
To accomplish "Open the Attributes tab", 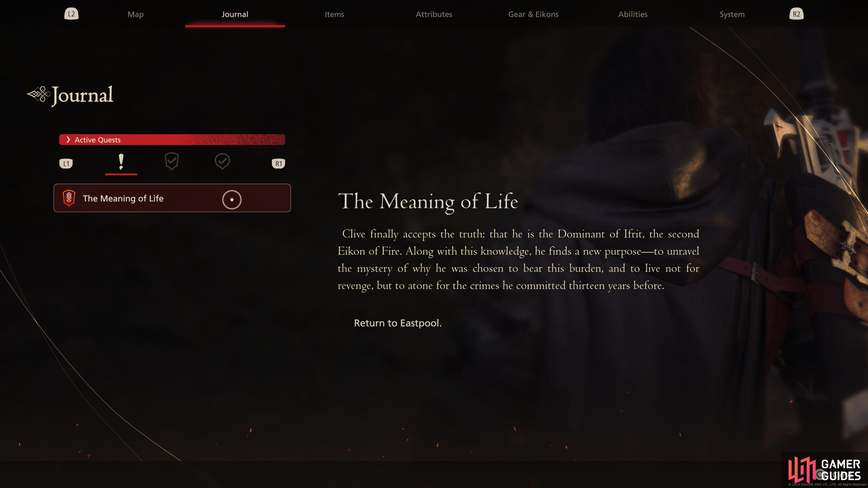I will click(434, 14).
